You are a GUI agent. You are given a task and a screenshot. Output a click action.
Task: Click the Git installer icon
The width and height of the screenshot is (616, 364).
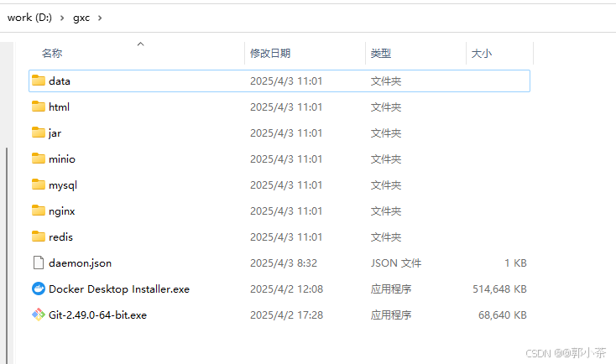point(38,315)
